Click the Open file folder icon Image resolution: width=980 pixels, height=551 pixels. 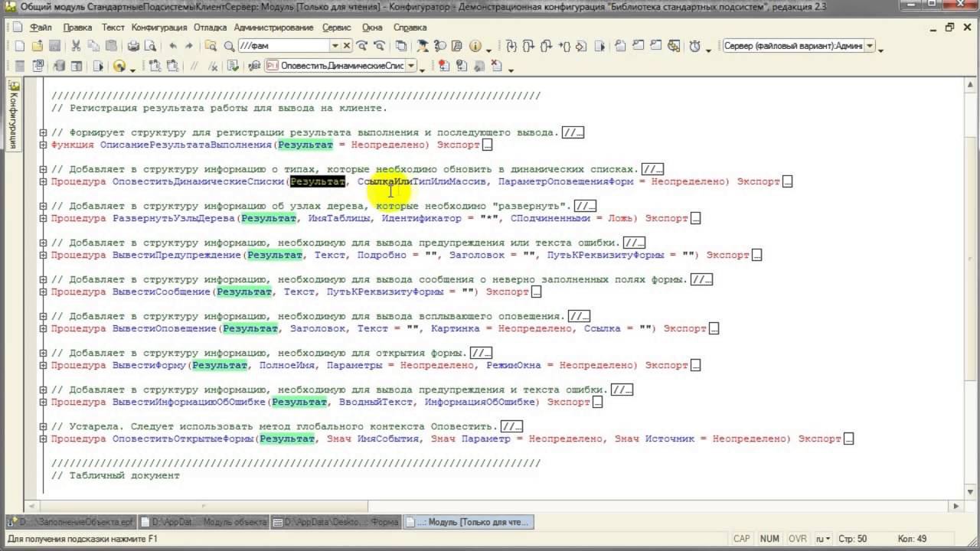pyautogui.click(x=37, y=46)
